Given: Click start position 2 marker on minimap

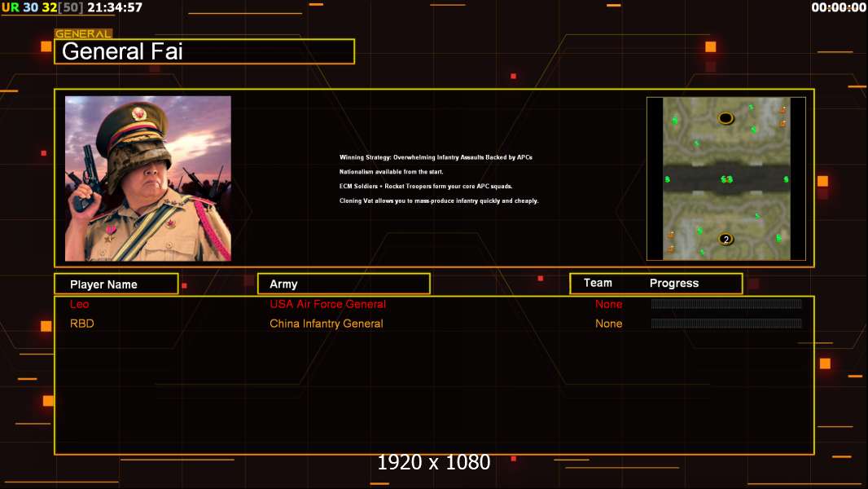Looking at the screenshot, I should (x=726, y=240).
